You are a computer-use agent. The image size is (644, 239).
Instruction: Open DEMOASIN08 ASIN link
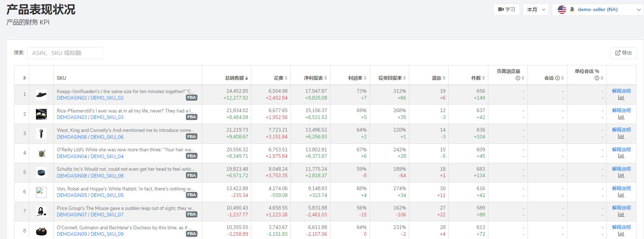(72, 176)
